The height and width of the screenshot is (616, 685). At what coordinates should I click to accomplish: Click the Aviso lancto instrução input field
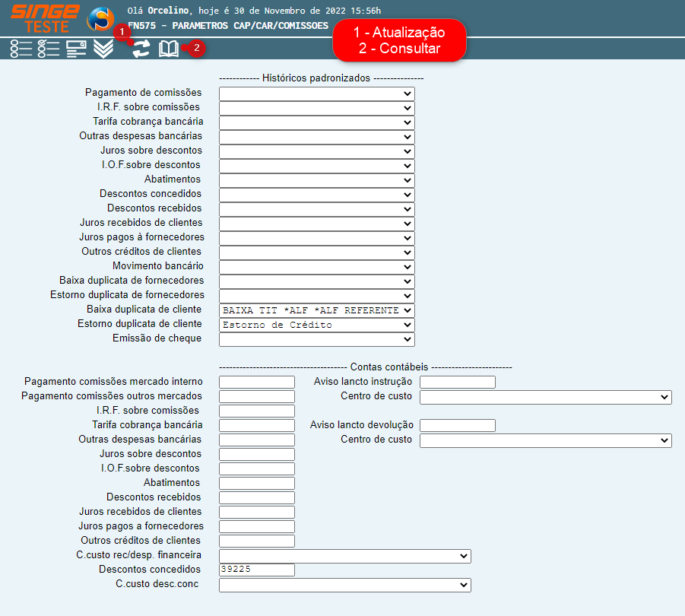[457, 383]
